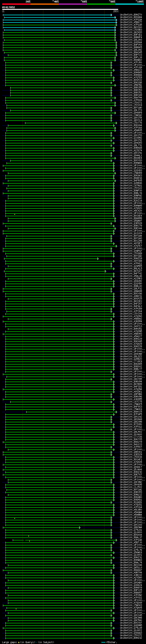Open hit UniRef100_B6U6E4
This screenshot has height=644, width=146.
[x=131, y=158]
